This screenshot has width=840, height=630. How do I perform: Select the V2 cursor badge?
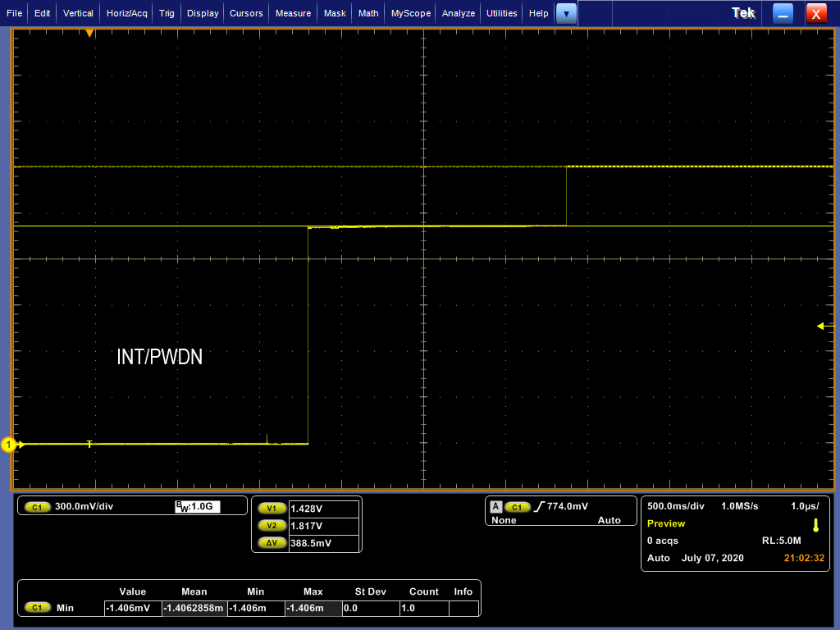click(x=272, y=526)
